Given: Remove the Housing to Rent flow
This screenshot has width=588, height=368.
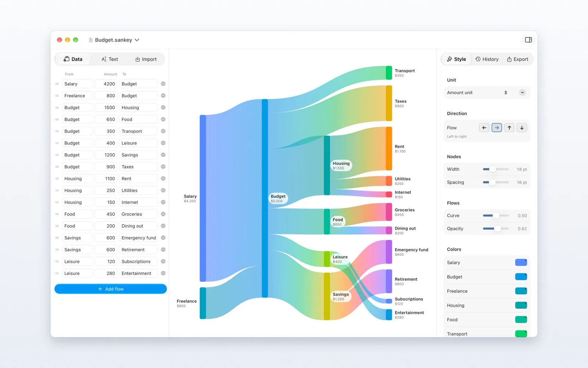Looking at the screenshot, I should point(163,178).
